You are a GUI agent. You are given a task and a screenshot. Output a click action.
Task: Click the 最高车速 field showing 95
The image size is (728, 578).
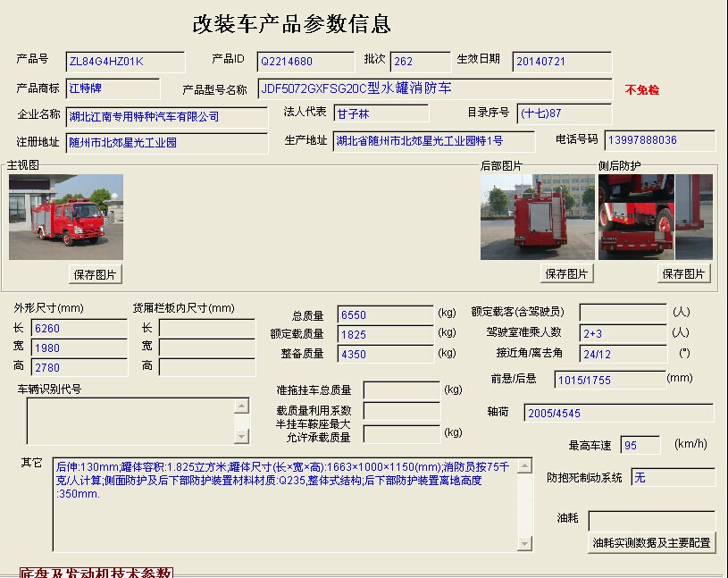(x=640, y=446)
